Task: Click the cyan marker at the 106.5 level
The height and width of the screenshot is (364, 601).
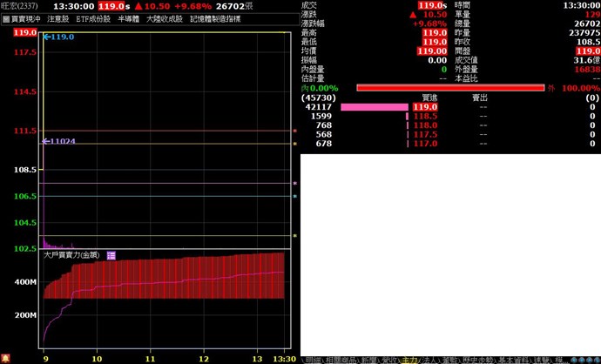Action: coord(294,197)
